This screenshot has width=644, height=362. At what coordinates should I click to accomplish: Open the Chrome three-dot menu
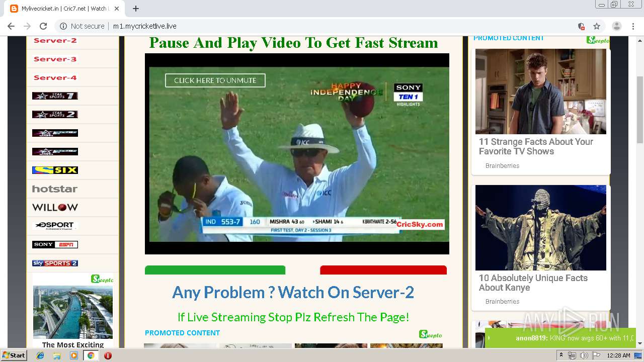click(633, 26)
